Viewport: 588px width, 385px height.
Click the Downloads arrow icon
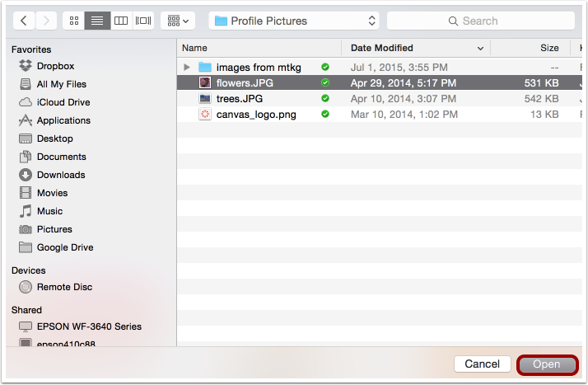[26, 175]
